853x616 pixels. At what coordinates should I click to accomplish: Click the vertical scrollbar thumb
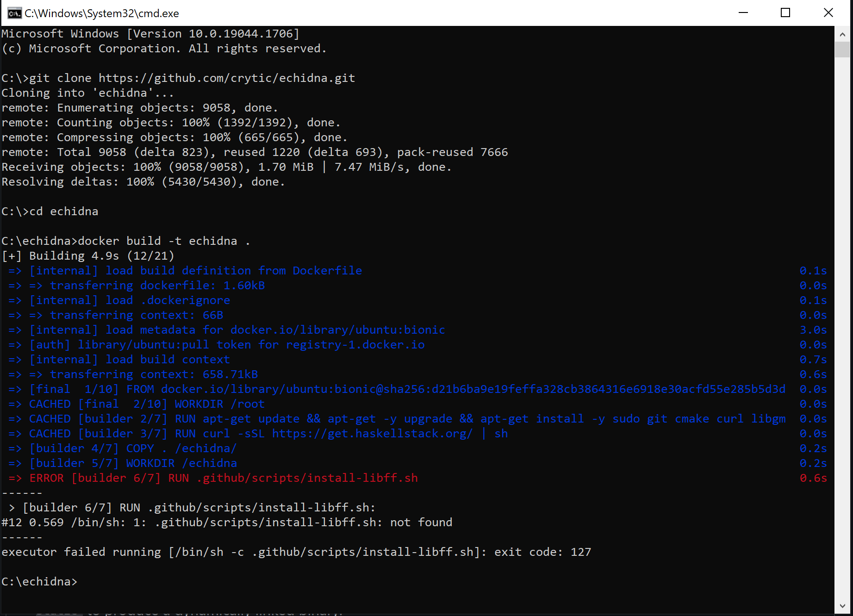pyautogui.click(x=842, y=50)
